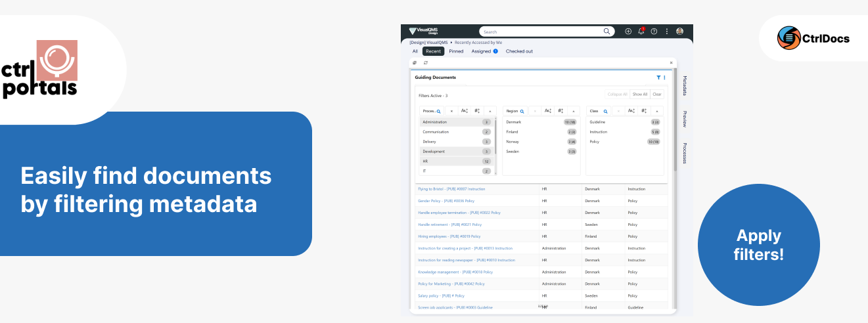
Task: Click the Show All button
Action: (640, 95)
